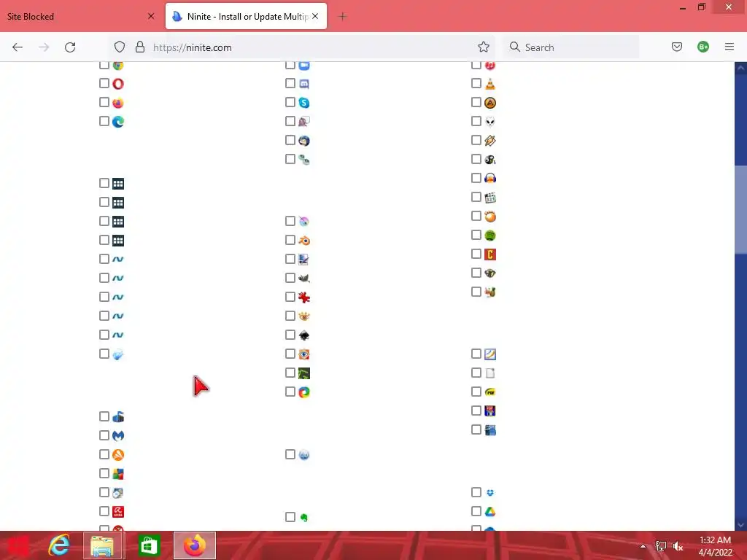Click the Greenshot icon
Viewport: 747px width, 560px height.
coord(304,373)
